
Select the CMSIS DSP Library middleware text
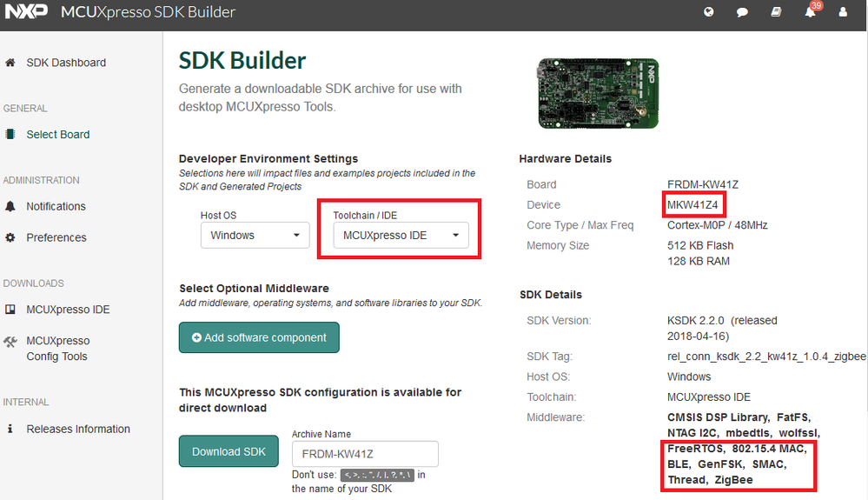[718, 417]
